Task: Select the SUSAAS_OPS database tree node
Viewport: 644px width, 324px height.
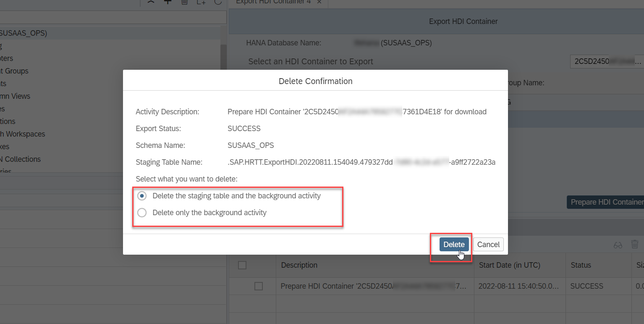Action: click(110, 33)
